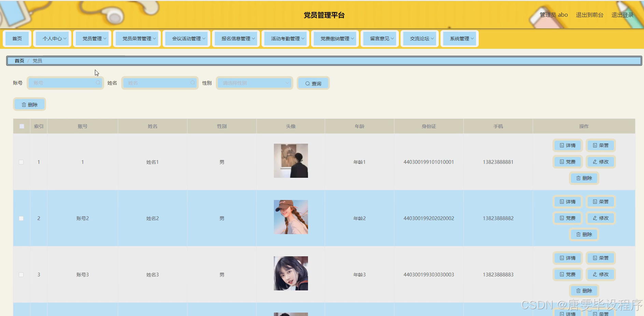Click the 手机 column header
The width and height of the screenshot is (644, 316).
click(x=498, y=126)
